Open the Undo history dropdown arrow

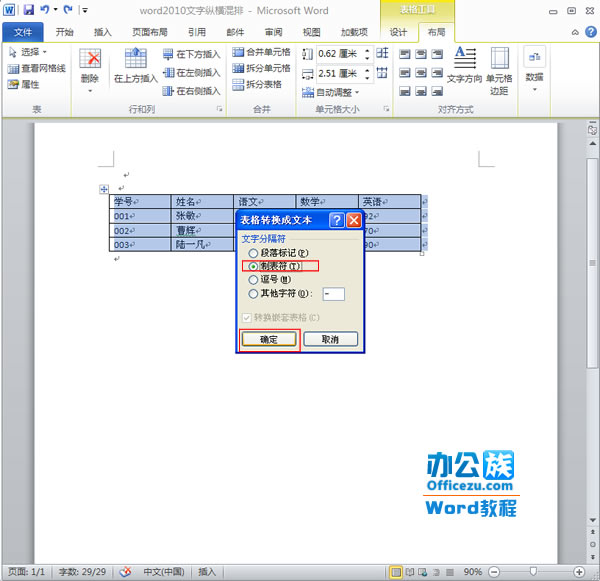(x=55, y=10)
